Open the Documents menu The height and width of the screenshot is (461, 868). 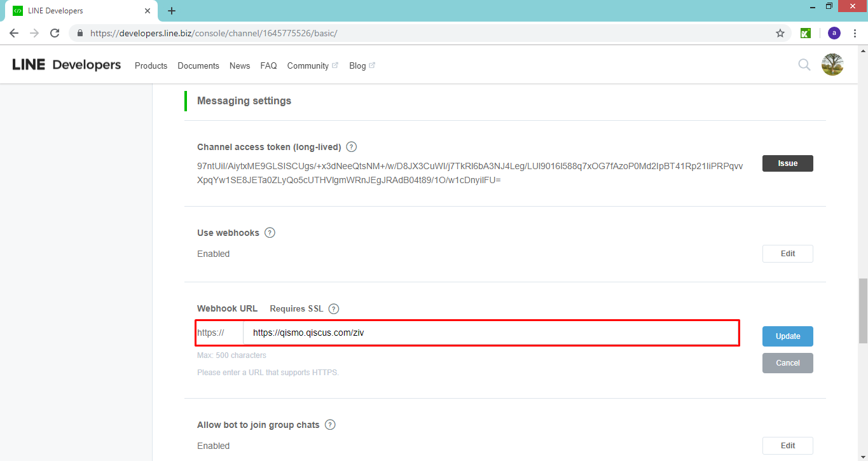coord(198,65)
